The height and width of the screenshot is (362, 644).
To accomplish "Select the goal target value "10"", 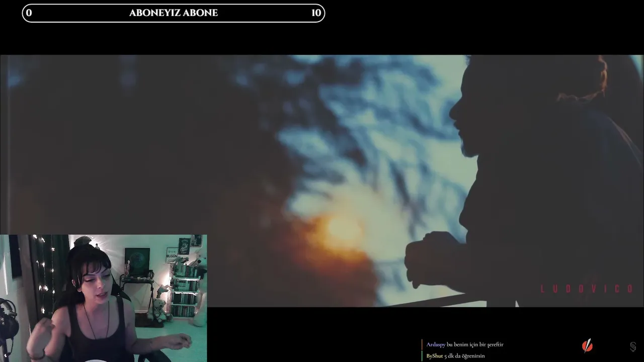I will point(316,13).
